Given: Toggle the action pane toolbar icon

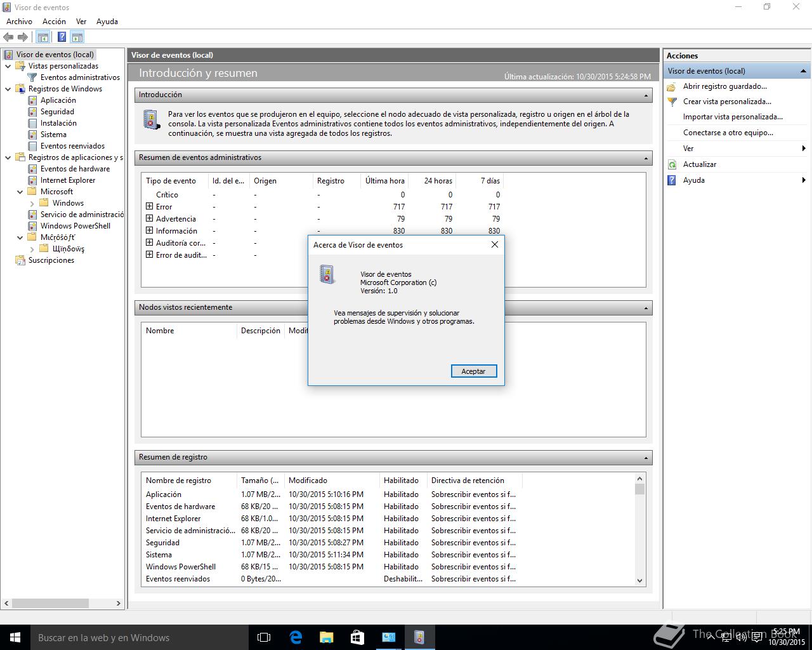Looking at the screenshot, I should pos(77,37).
